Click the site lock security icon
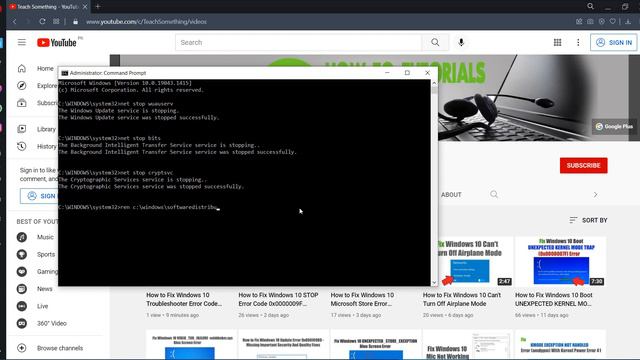640x360 pixels. pyautogui.click(x=75, y=22)
